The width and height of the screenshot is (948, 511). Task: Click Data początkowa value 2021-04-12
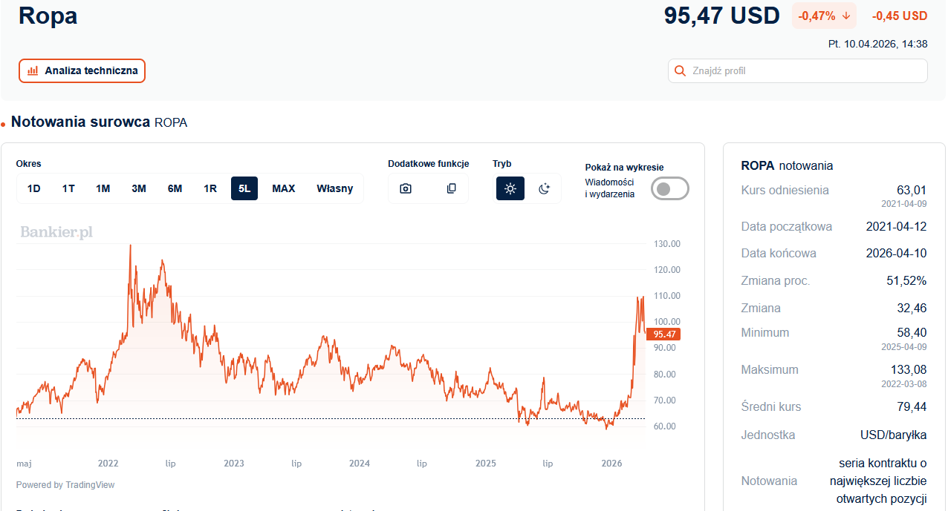click(x=896, y=227)
